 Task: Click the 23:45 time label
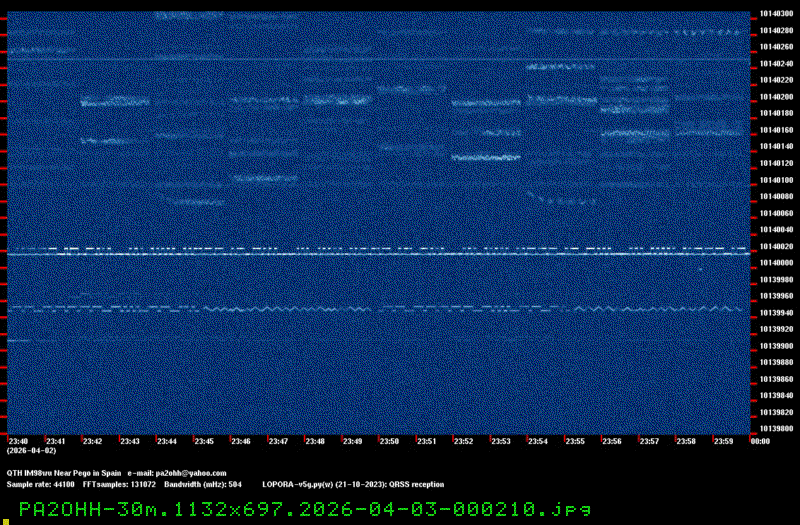[x=204, y=441]
